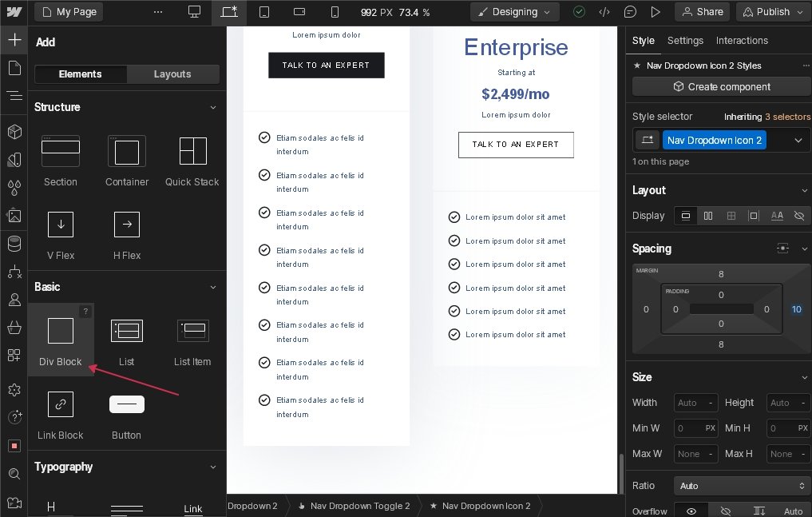
Task: Collapse the Typography section chevron
Action: pyautogui.click(x=213, y=467)
